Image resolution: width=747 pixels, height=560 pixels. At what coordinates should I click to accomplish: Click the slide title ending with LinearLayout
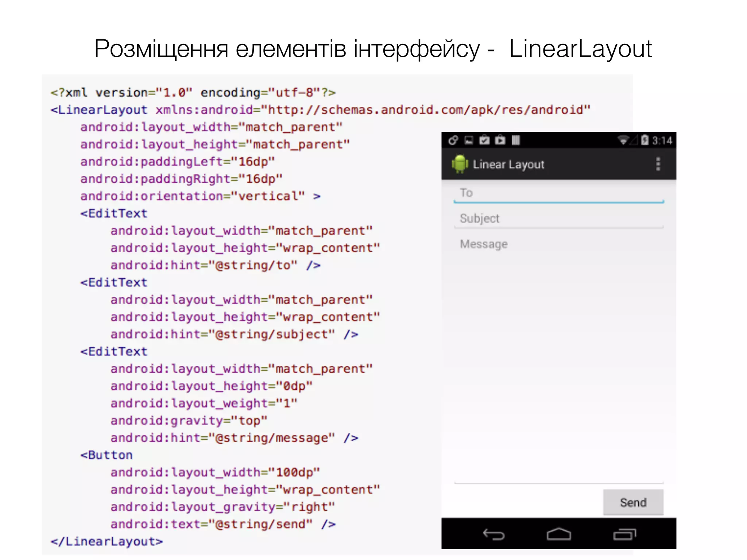(x=373, y=49)
